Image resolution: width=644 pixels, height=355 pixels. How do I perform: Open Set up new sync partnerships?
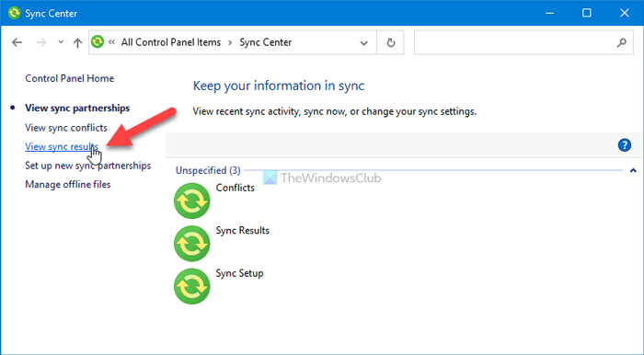coord(88,166)
